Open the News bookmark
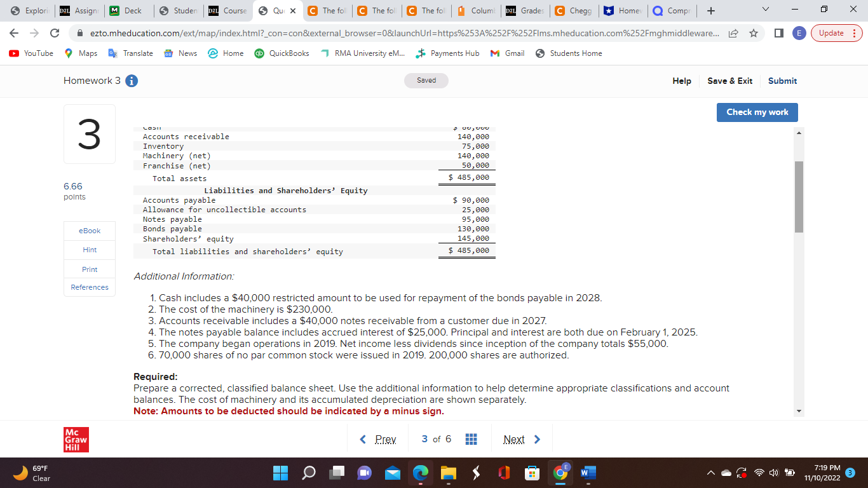Image resolution: width=868 pixels, height=488 pixels. (x=180, y=53)
